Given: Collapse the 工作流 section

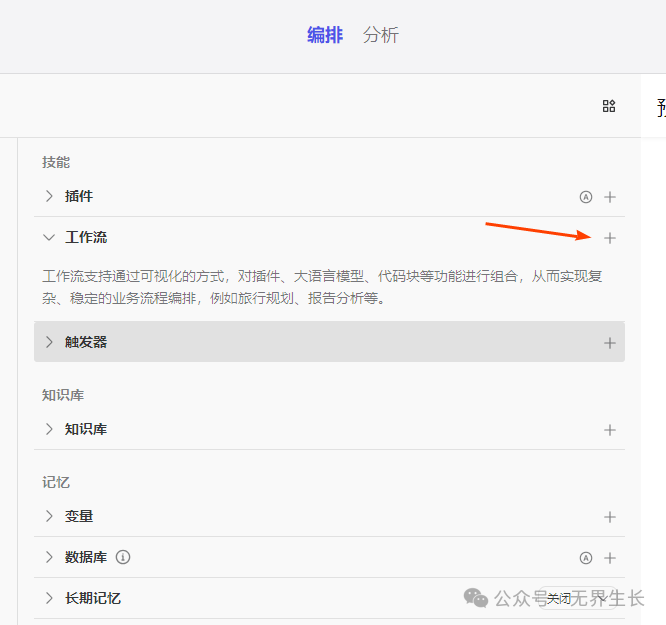Looking at the screenshot, I should coord(49,238).
